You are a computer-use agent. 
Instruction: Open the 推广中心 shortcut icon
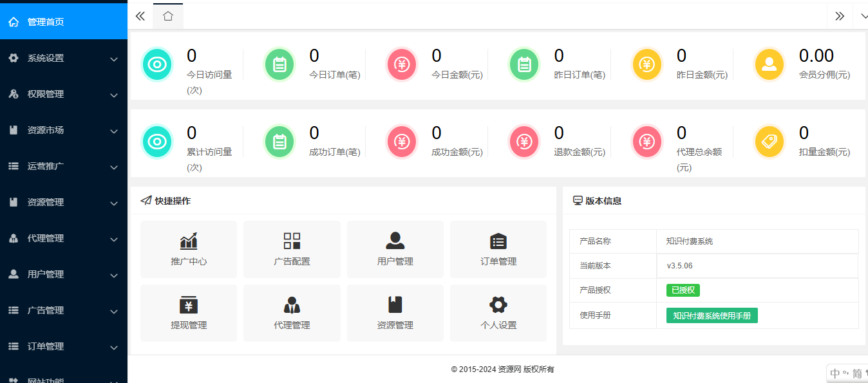pyautogui.click(x=189, y=241)
